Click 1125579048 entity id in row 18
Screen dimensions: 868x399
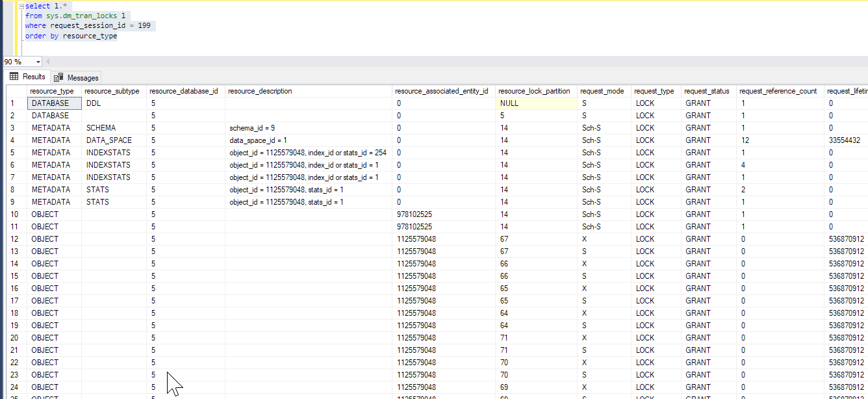pyautogui.click(x=444, y=313)
